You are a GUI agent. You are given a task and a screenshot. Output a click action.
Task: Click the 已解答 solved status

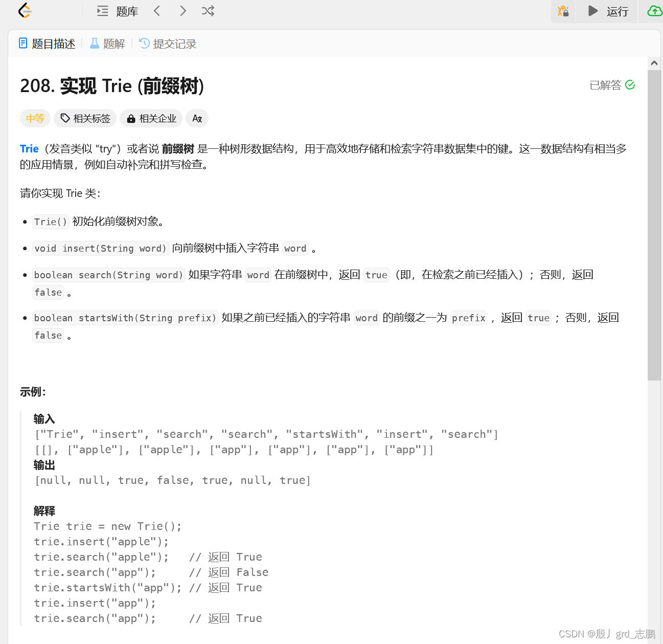click(x=612, y=85)
